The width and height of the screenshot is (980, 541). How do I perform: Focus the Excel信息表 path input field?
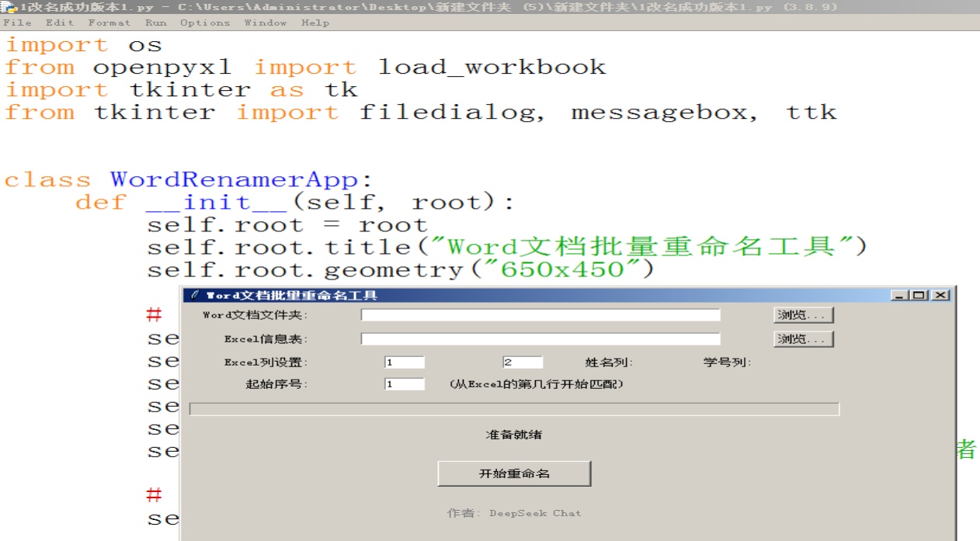coord(540,339)
